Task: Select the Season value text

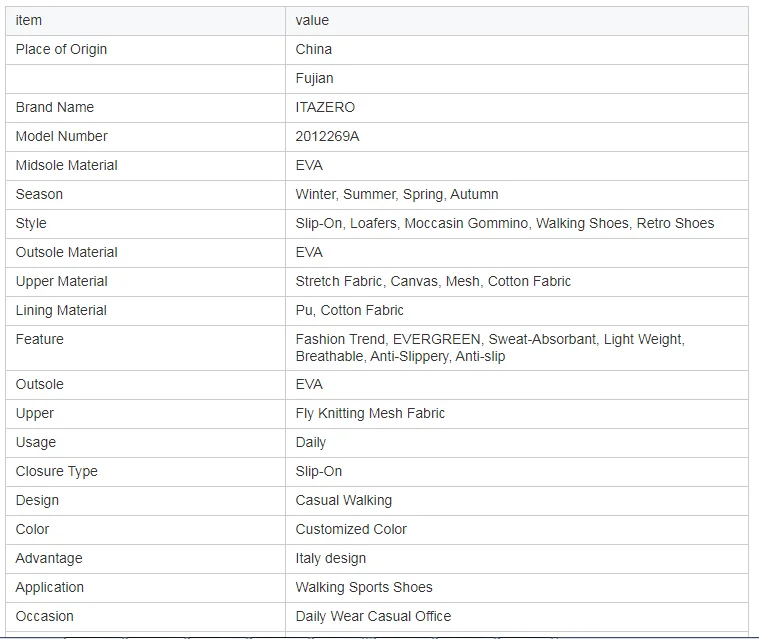Action: tap(396, 194)
